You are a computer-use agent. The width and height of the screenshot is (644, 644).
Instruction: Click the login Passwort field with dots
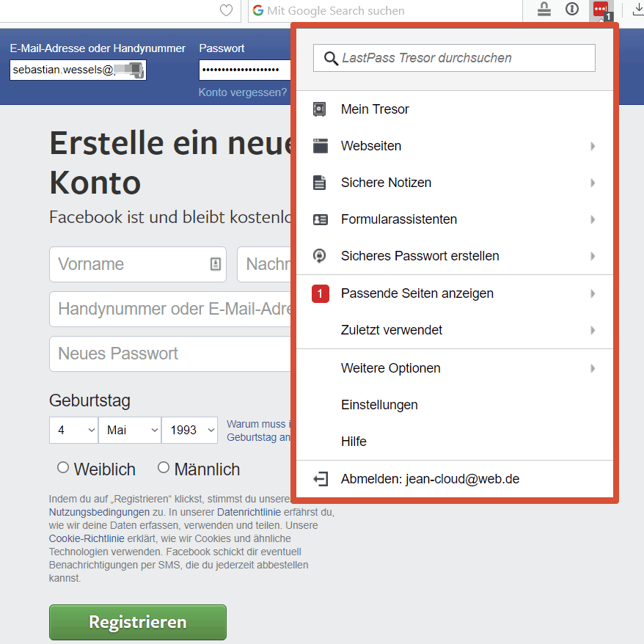click(x=245, y=70)
